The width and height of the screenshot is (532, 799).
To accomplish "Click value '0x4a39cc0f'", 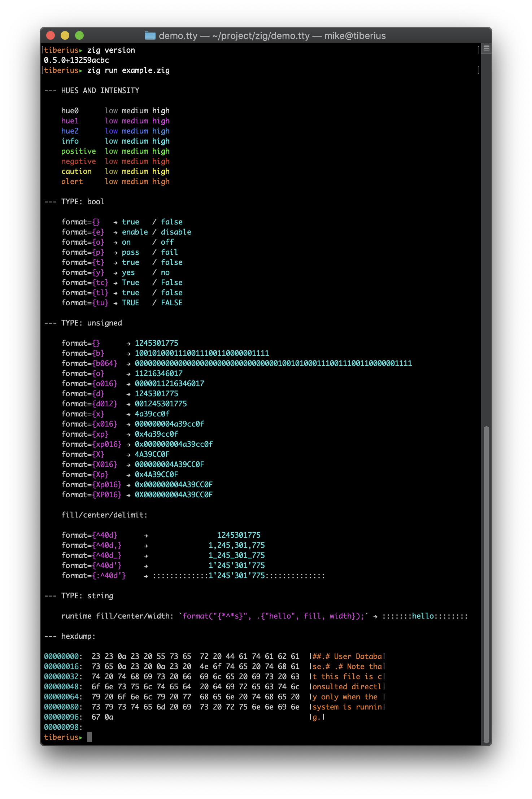I will point(157,434).
